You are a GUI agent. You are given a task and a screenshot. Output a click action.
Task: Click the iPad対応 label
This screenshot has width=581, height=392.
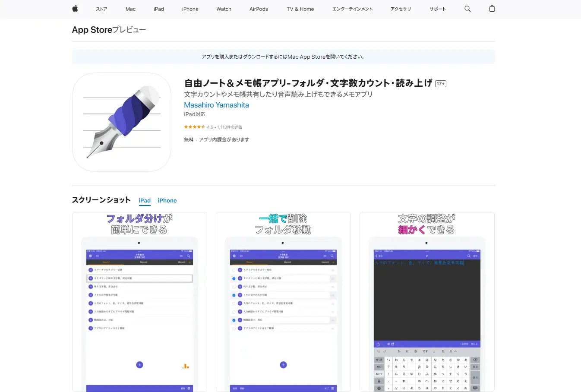pos(195,114)
